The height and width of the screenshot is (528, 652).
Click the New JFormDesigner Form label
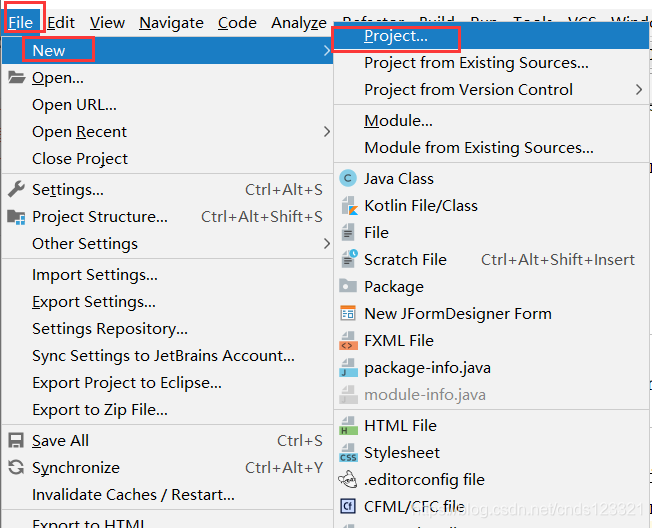[458, 314]
